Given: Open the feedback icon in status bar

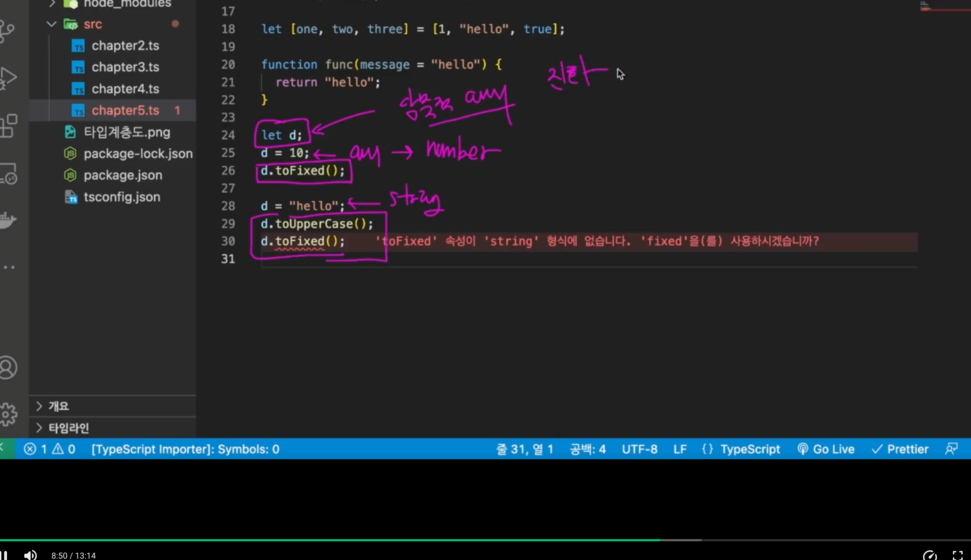Looking at the screenshot, I should (952, 449).
